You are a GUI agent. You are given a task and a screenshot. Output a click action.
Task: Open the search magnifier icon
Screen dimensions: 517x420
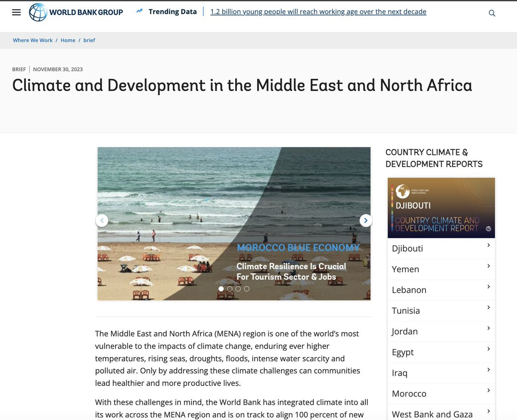pos(492,13)
